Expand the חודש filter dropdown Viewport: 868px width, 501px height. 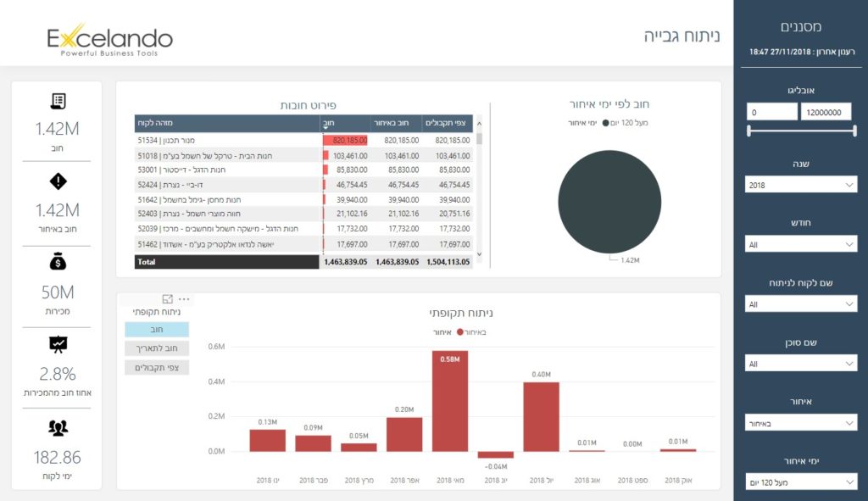[801, 244]
